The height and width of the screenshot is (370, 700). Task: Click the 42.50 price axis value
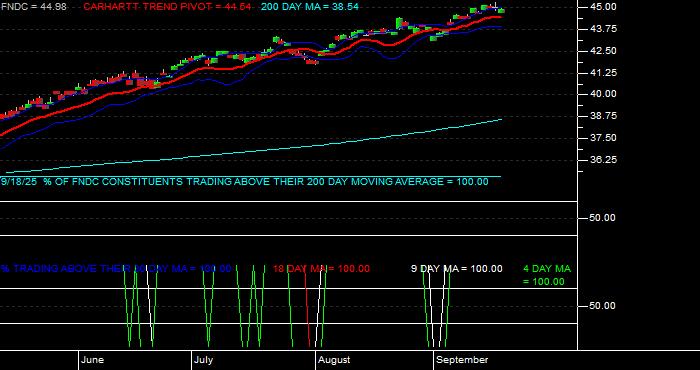[x=604, y=50]
